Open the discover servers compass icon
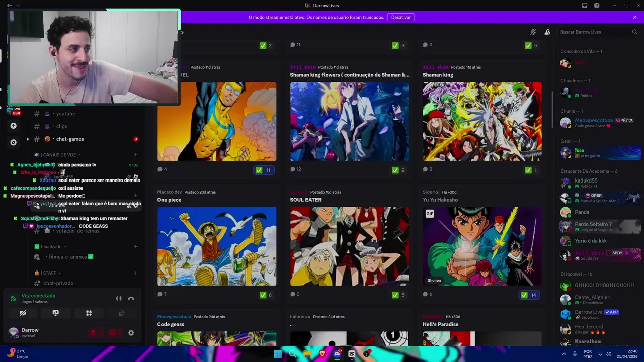644x362 pixels. (14, 142)
